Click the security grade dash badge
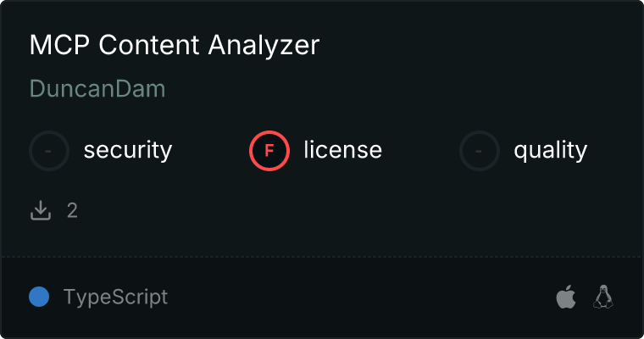 (x=49, y=151)
